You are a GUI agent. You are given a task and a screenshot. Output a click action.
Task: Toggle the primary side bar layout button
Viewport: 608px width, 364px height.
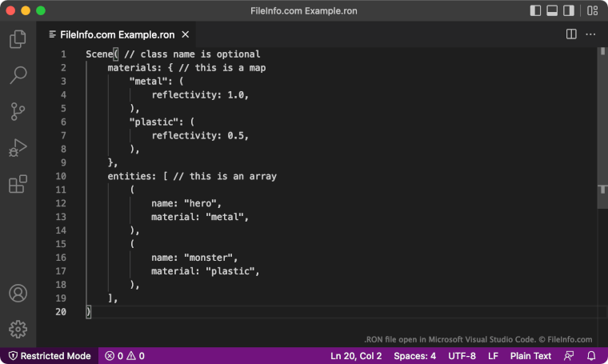pyautogui.click(x=535, y=11)
